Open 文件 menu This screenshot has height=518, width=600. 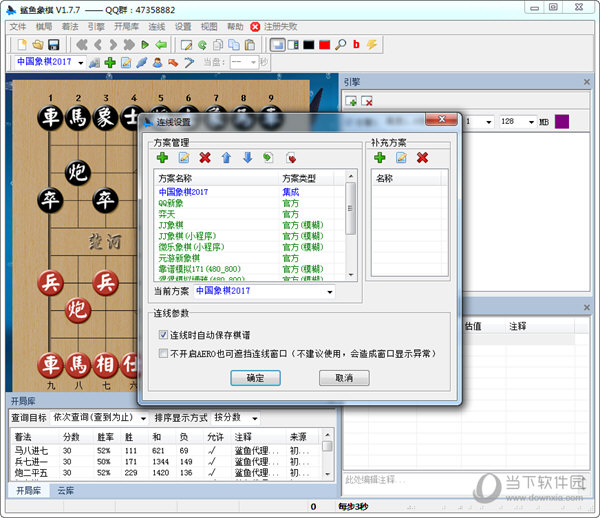[18, 26]
